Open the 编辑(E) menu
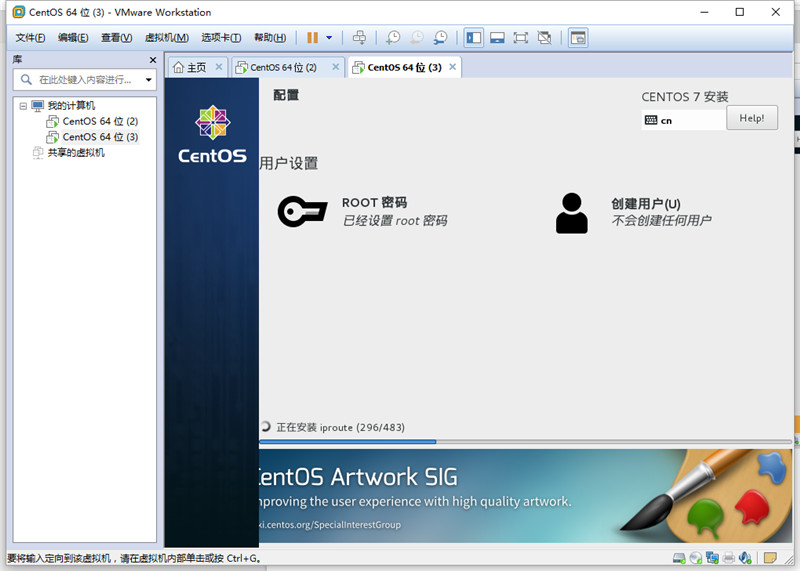Image resolution: width=800 pixels, height=571 pixels. (73, 38)
